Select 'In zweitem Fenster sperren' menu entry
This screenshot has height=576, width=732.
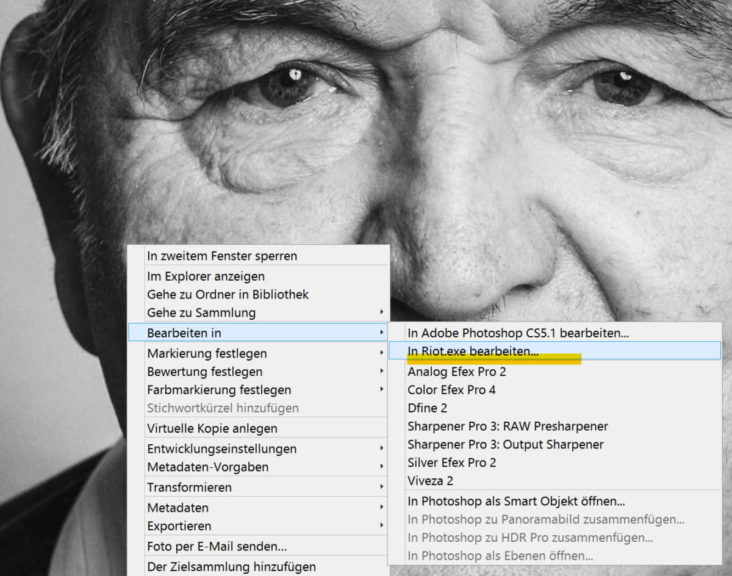(258, 256)
